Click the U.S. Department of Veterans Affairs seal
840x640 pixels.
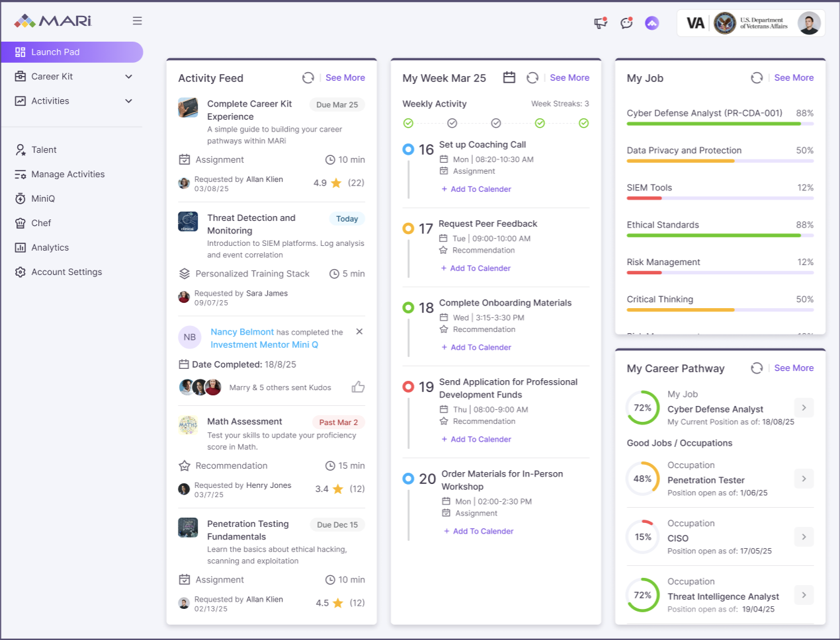tap(725, 23)
